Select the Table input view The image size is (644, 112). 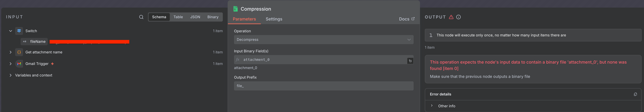coord(178,17)
